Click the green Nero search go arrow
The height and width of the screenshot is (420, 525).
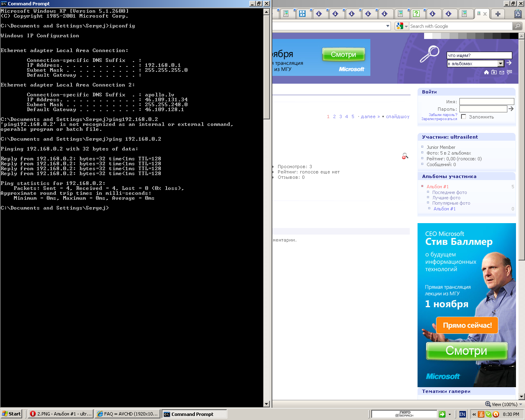point(442,414)
